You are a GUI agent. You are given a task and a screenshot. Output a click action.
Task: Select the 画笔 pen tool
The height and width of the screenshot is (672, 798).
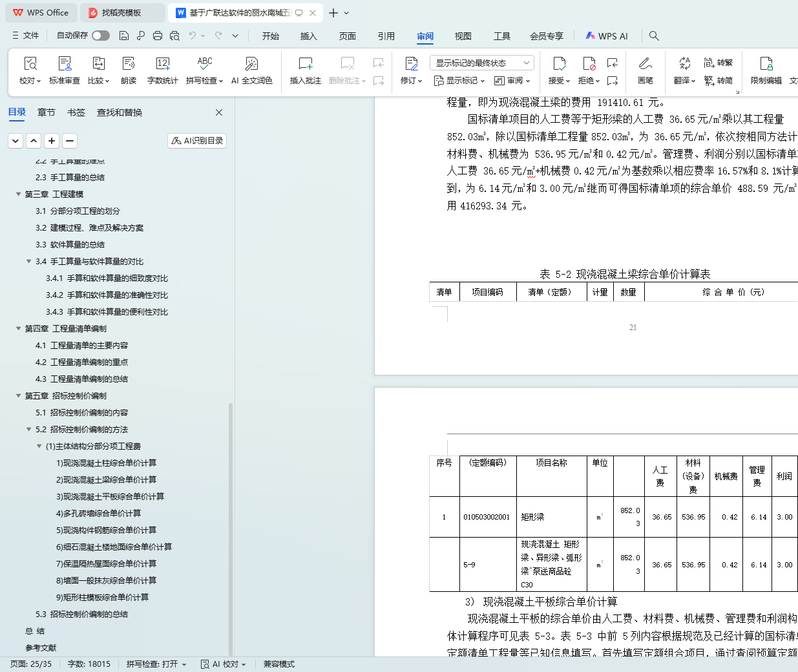(645, 64)
